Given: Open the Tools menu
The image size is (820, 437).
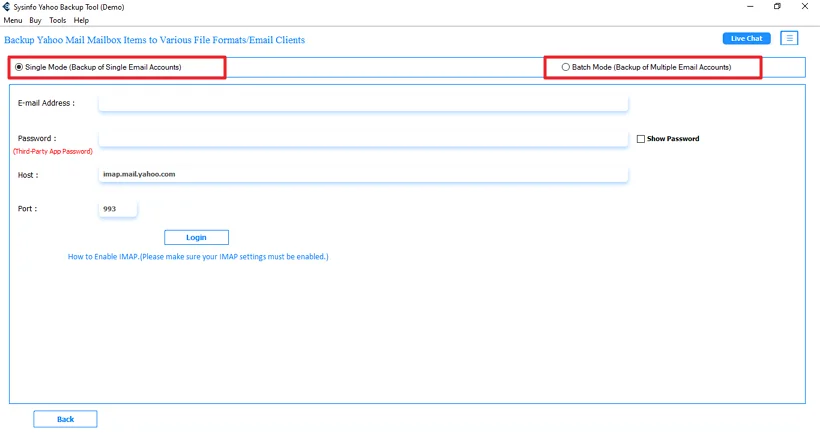Looking at the screenshot, I should pyautogui.click(x=58, y=20).
